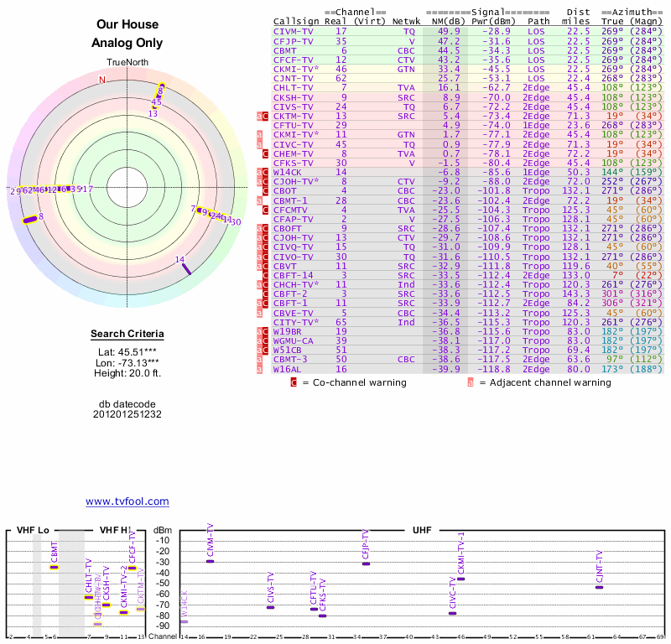The width and height of the screenshot is (671, 644).
Task: Click the Pwr(dBm) column header
Action: coord(493,22)
